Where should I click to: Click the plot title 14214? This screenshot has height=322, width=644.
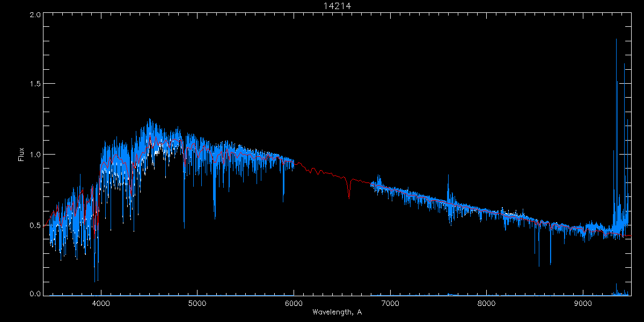click(x=337, y=6)
